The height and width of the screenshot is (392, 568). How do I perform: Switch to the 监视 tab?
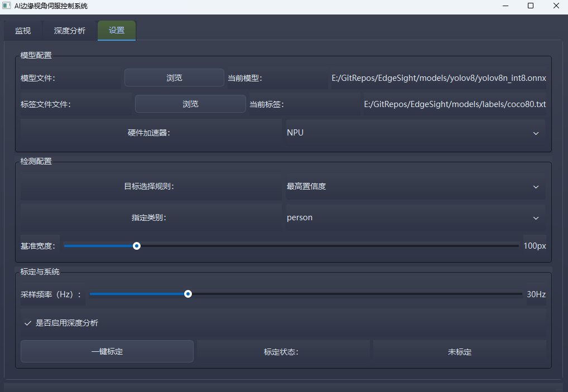23,31
